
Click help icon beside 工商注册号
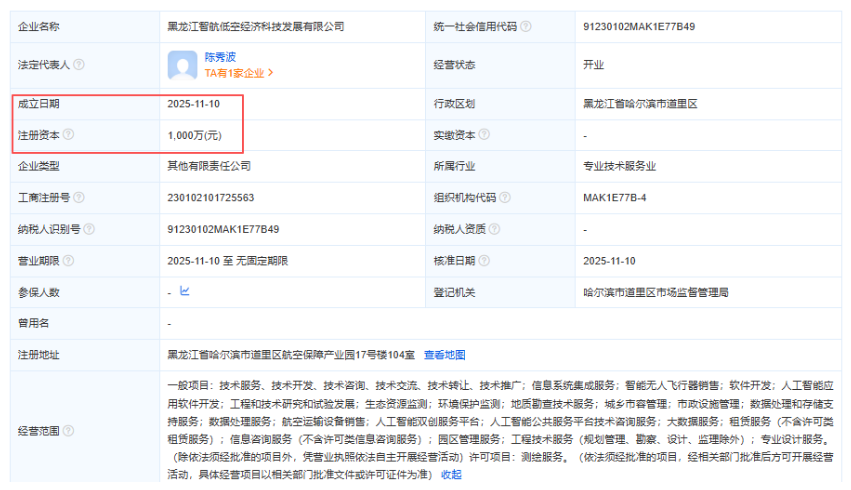(x=79, y=198)
